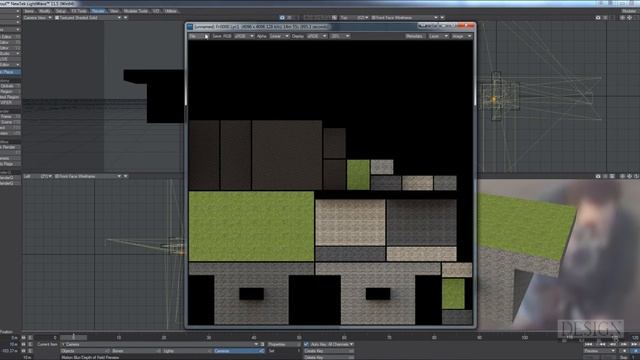
Task: Switch to Cameras edit mode
Action: 238,351
